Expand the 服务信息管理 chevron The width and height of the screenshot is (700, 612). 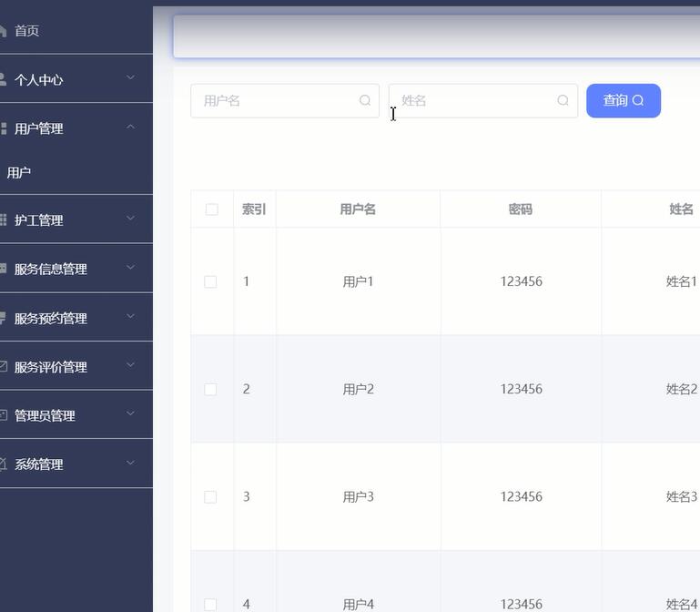click(x=130, y=268)
